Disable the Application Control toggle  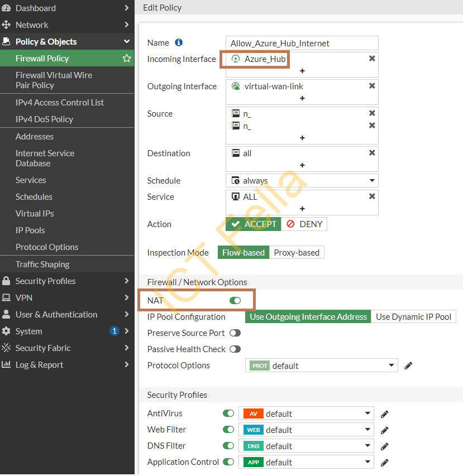(228, 461)
